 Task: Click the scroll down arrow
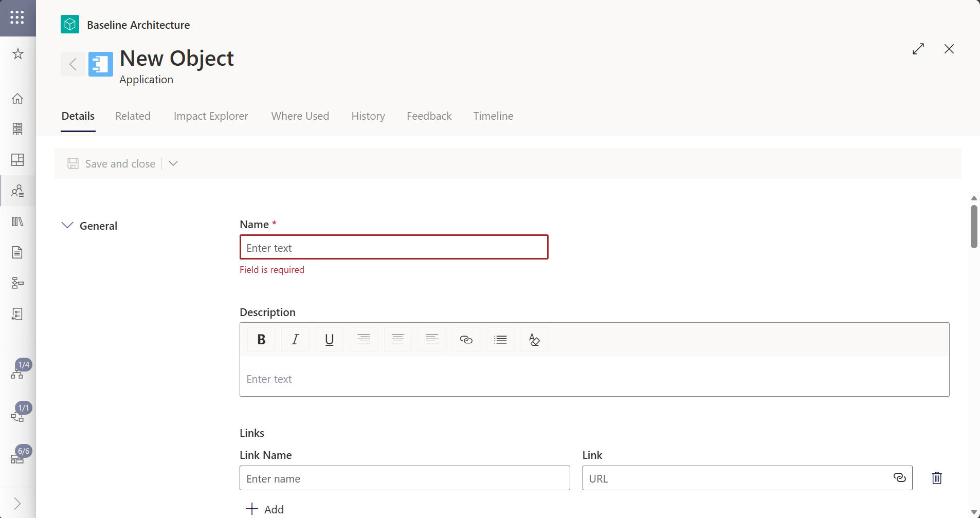click(974, 512)
